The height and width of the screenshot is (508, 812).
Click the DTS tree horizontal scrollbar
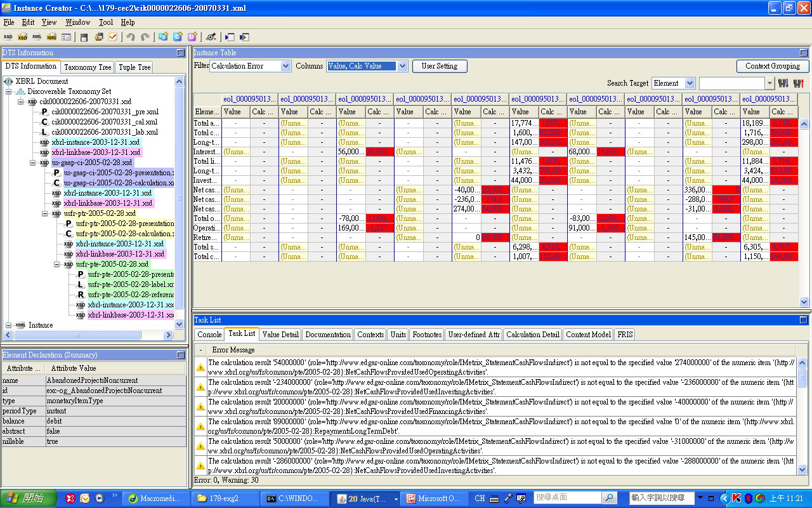(89, 335)
